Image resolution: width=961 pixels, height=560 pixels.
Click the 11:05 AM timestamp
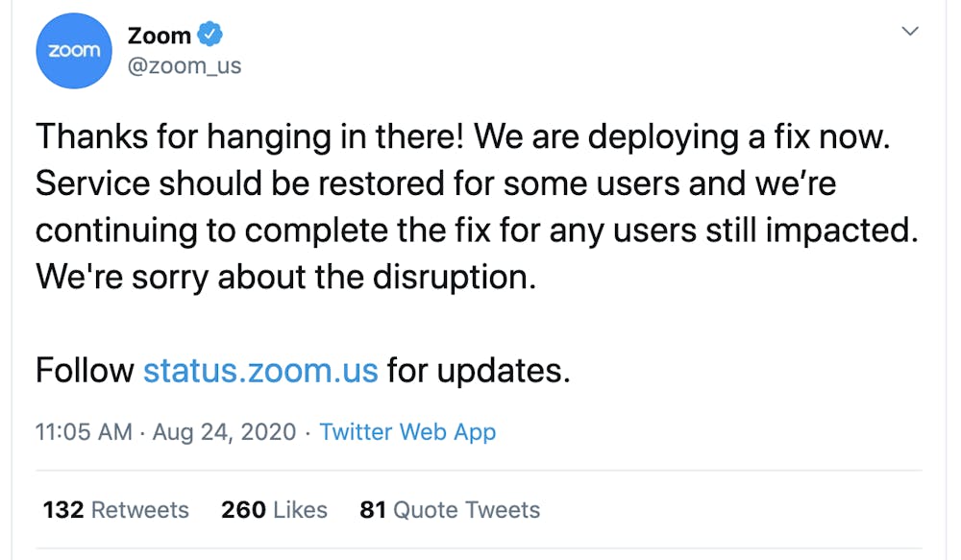pyautogui.click(x=84, y=431)
